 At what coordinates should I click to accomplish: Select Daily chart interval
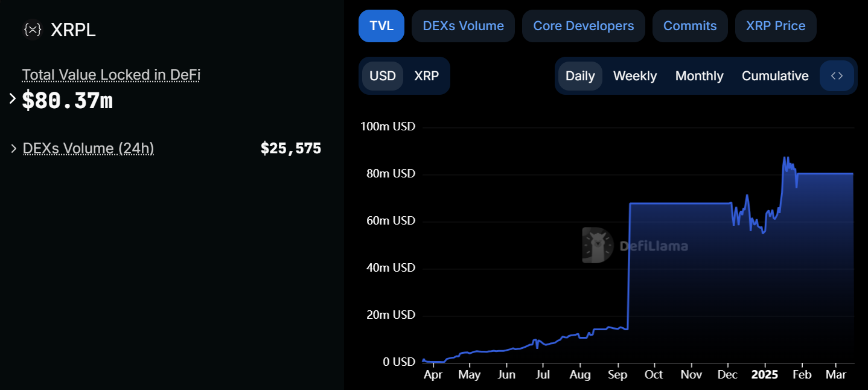click(580, 76)
